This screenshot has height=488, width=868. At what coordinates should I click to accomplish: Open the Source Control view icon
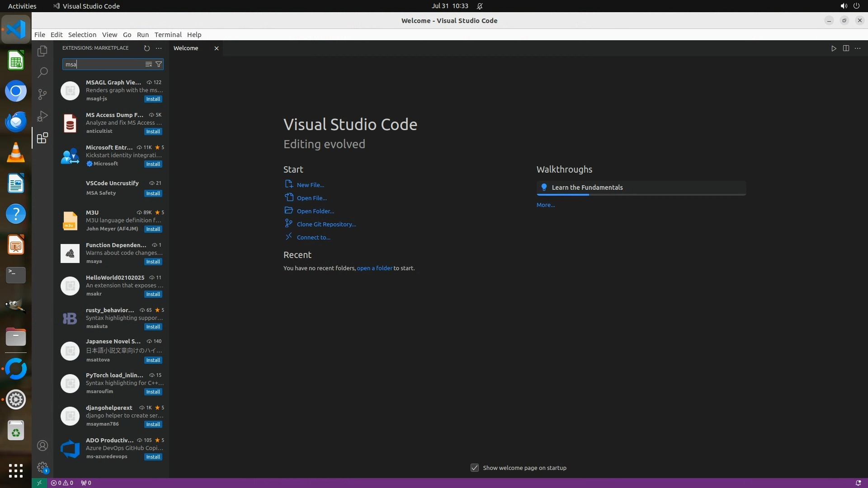pos(42,94)
